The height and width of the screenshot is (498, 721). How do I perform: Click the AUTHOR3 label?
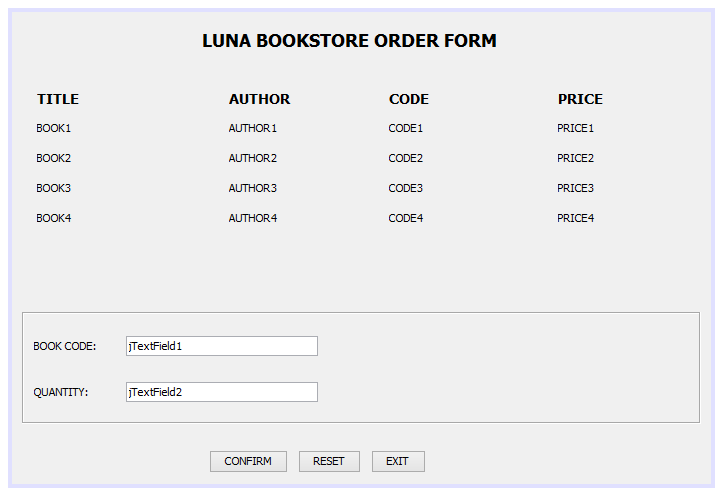[x=253, y=188]
